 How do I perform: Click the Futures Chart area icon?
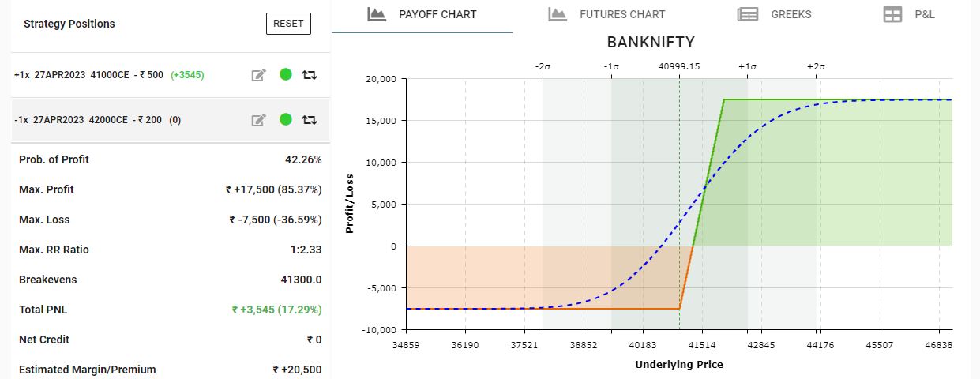pyautogui.click(x=558, y=14)
